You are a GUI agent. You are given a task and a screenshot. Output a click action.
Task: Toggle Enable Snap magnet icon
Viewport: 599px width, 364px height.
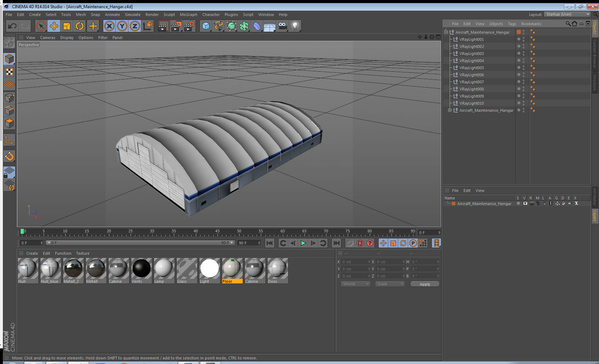coord(9,156)
